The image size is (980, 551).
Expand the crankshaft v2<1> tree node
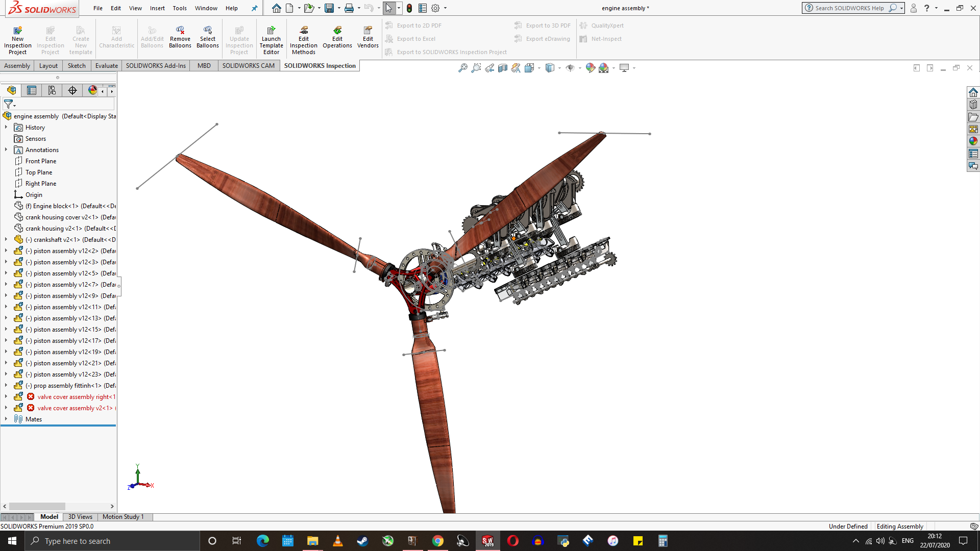[x=6, y=240]
